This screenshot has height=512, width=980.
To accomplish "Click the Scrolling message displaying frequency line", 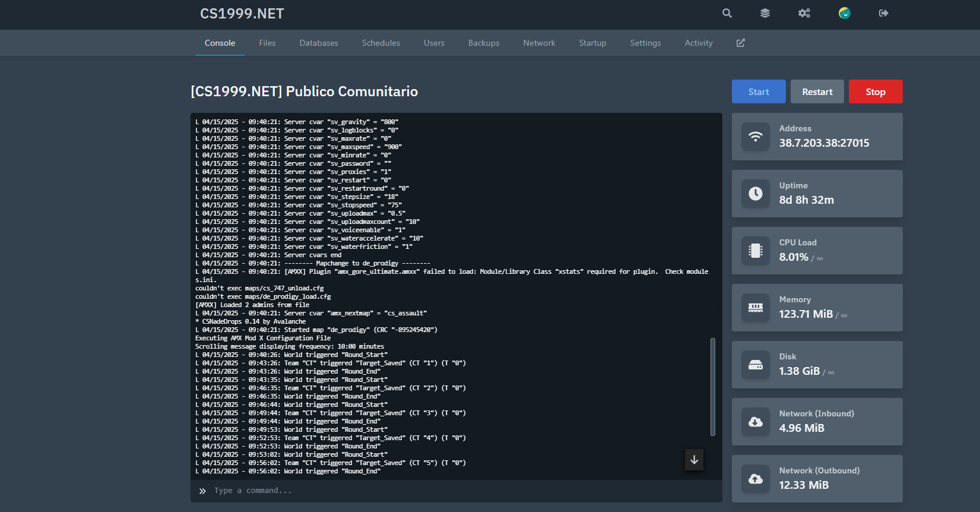I will [x=290, y=346].
